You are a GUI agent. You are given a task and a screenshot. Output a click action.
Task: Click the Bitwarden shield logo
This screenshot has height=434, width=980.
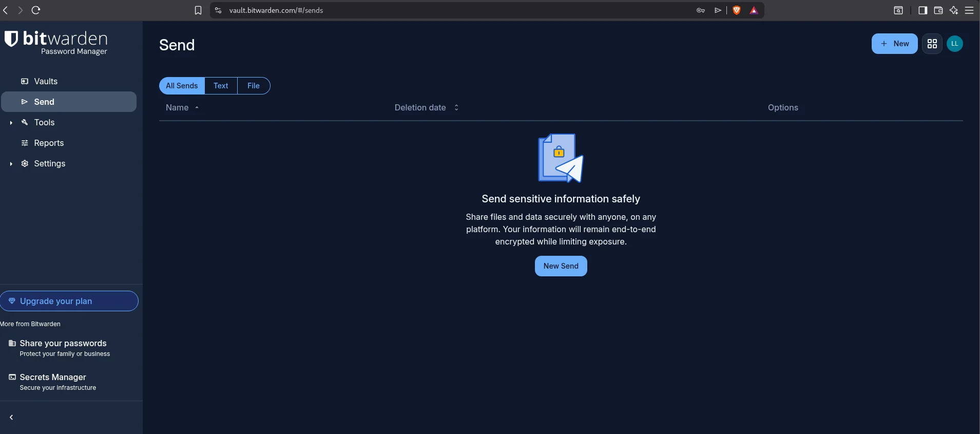[11, 39]
